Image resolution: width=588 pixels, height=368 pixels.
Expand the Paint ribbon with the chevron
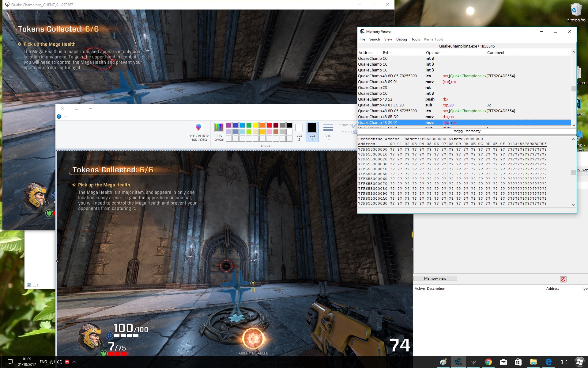coord(66,117)
